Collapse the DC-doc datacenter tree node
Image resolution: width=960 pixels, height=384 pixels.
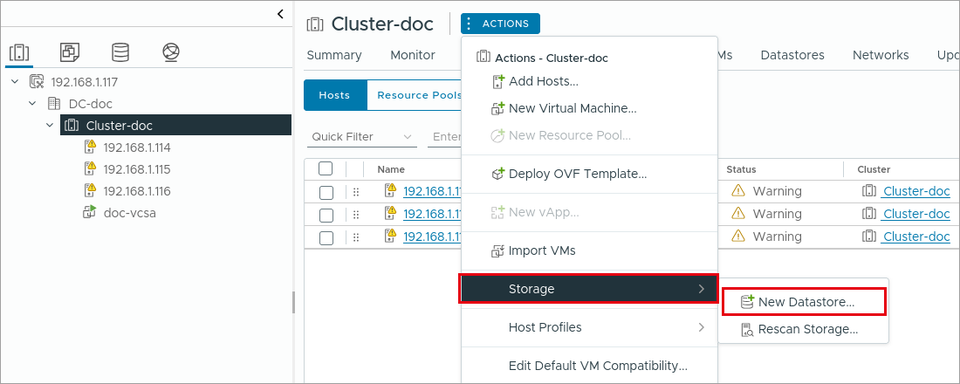32,104
